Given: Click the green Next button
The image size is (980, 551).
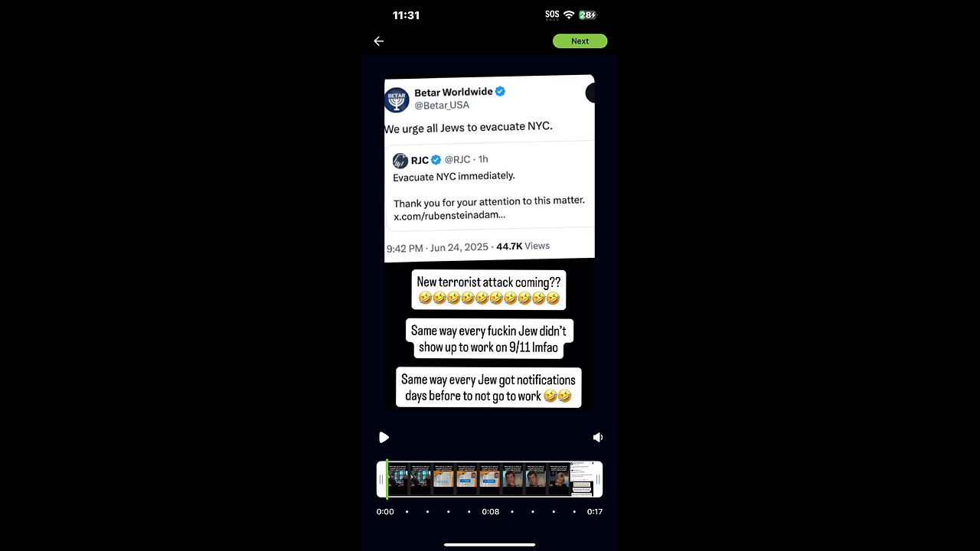Looking at the screenshot, I should click(580, 41).
